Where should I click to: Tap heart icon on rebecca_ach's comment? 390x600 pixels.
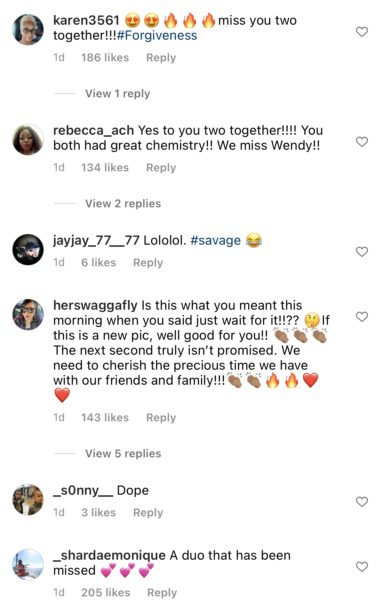coord(362,142)
